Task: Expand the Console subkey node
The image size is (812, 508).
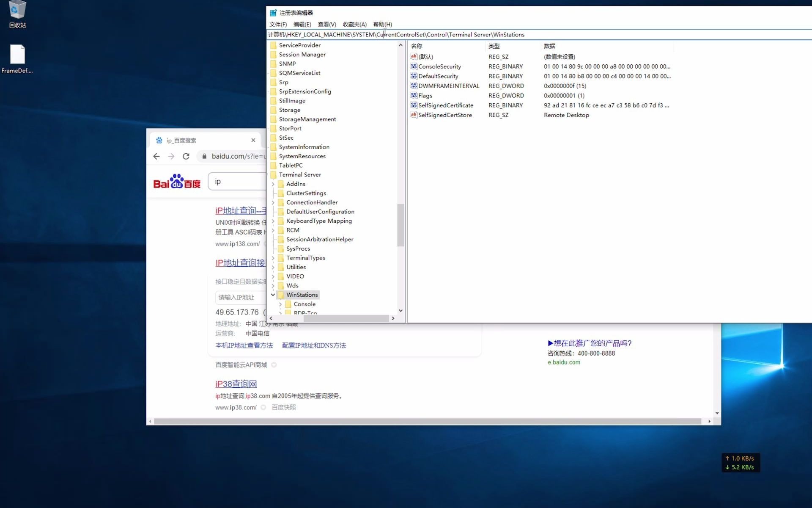Action: (280, 304)
